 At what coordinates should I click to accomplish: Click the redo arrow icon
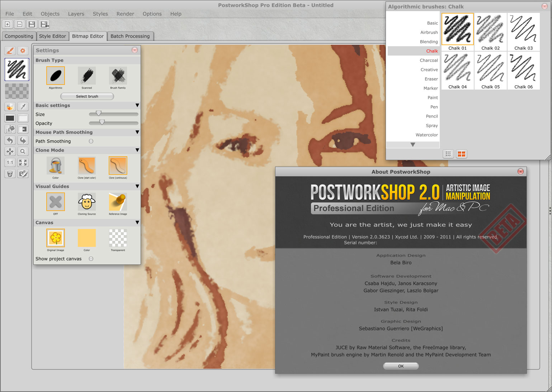(x=23, y=140)
